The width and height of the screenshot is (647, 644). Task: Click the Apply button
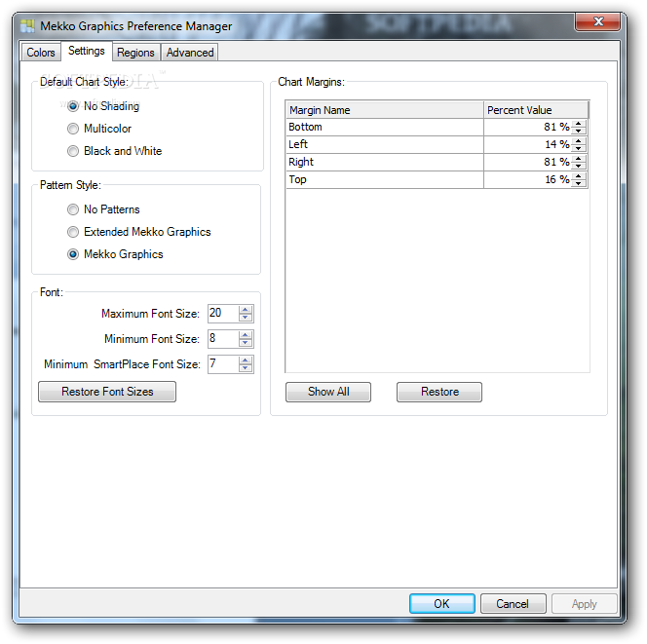point(585,604)
